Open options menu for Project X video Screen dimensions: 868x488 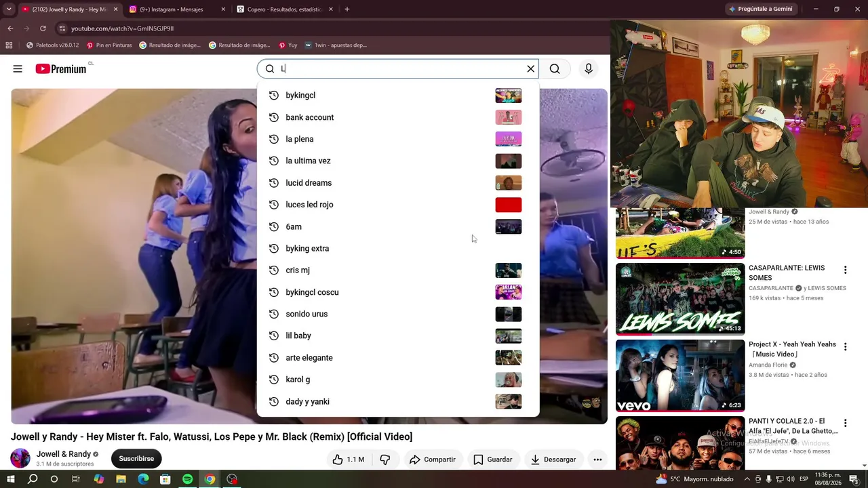click(845, 346)
